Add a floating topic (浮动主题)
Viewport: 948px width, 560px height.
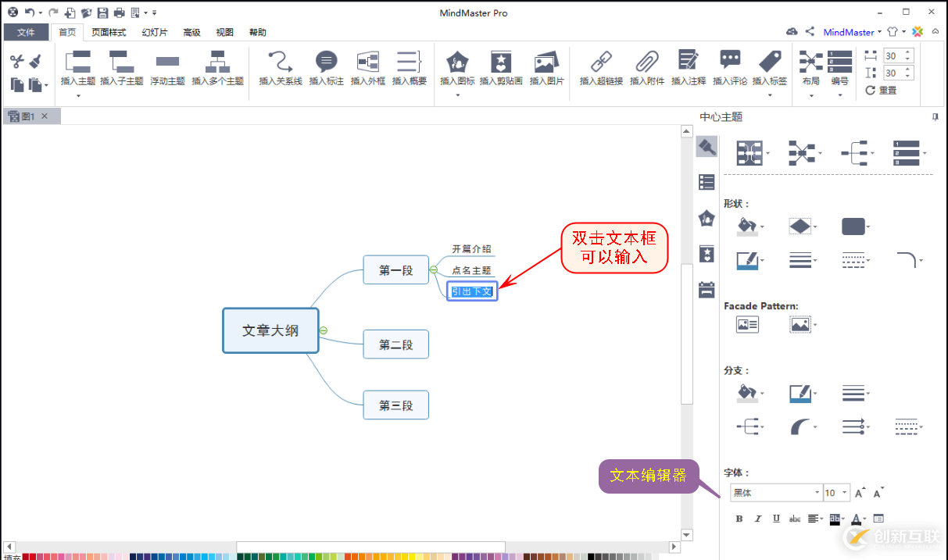pyautogui.click(x=167, y=61)
